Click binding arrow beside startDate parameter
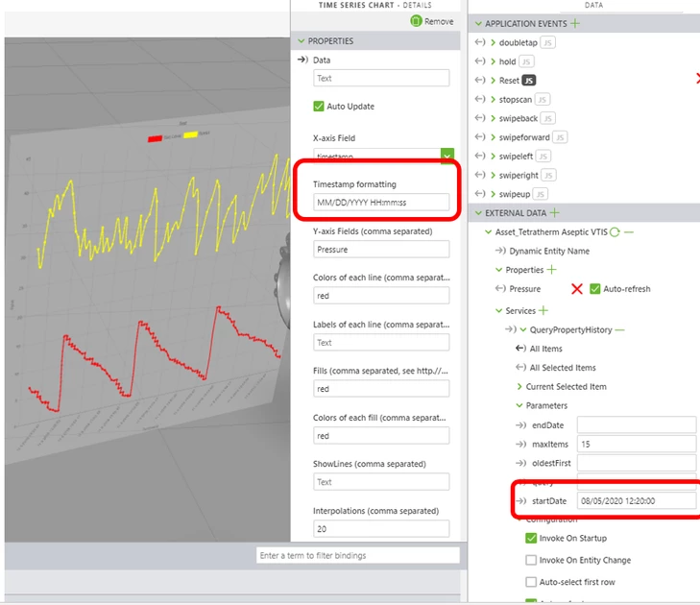Image resolution: width=700 pixels, height=605 pixels. [x=521, y=500]
